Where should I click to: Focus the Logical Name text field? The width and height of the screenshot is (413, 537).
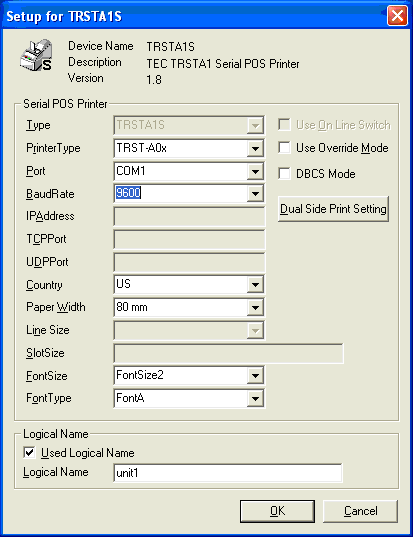point(228,473)
